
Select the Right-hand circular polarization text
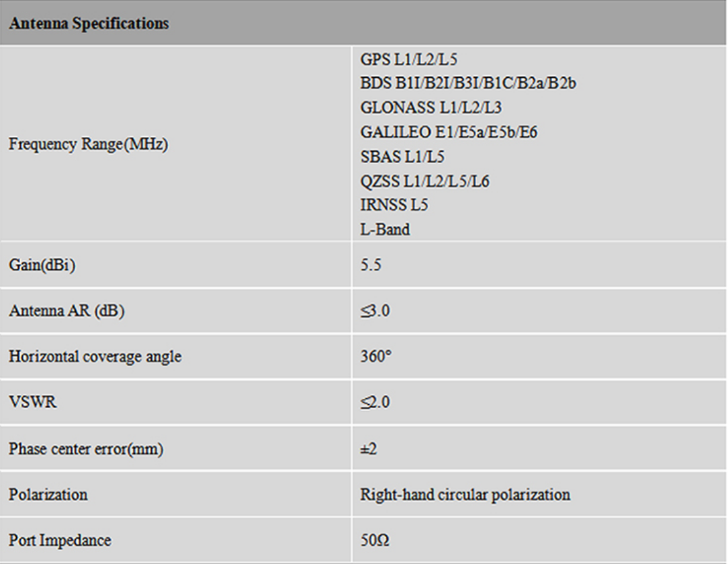[465, 493]
